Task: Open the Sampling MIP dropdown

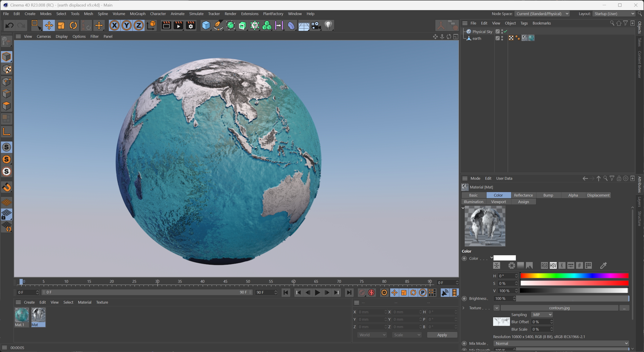Action: [x=541, y=314]
